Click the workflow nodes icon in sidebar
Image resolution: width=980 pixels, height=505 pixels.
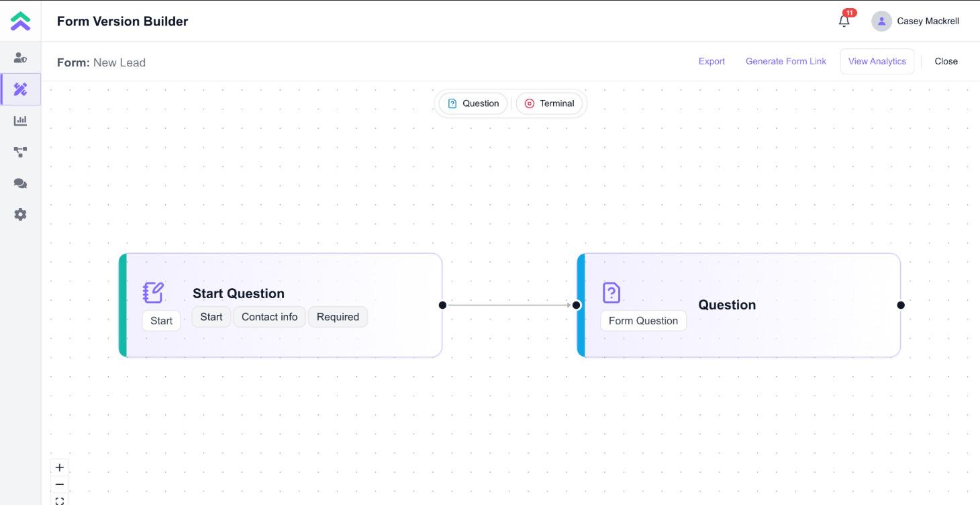pyautogui.click(x=20, y=152)
